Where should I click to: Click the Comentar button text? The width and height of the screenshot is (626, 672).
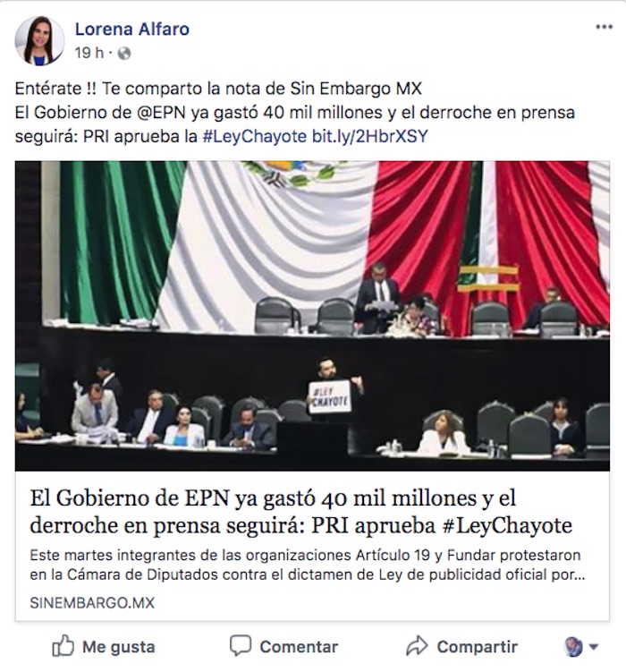click(x=299, y=647)
